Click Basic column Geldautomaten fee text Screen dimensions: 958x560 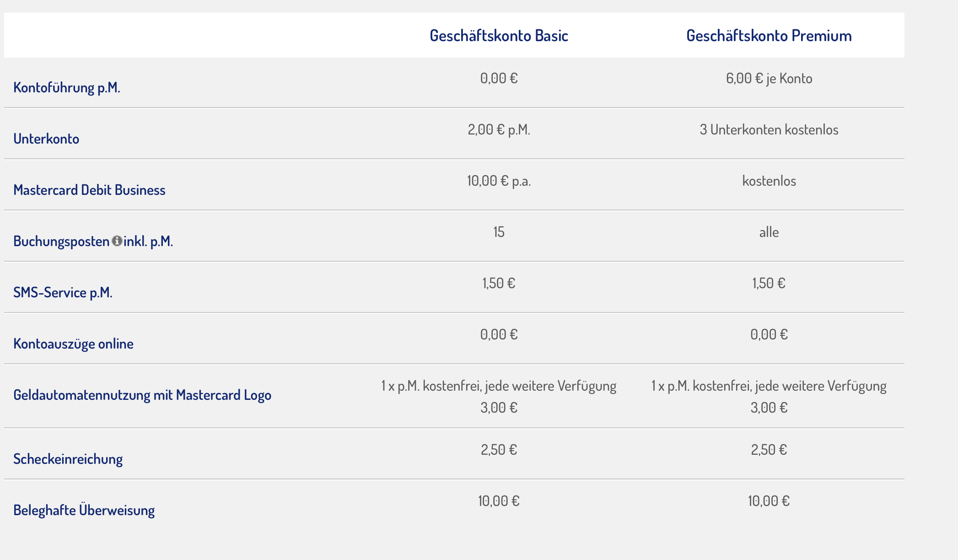(x=499, y=396)
